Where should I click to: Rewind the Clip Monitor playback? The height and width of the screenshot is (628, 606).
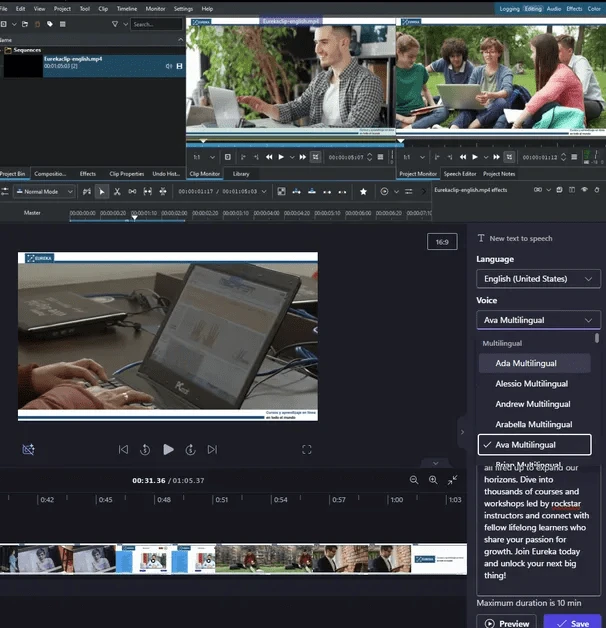[269, 157]
